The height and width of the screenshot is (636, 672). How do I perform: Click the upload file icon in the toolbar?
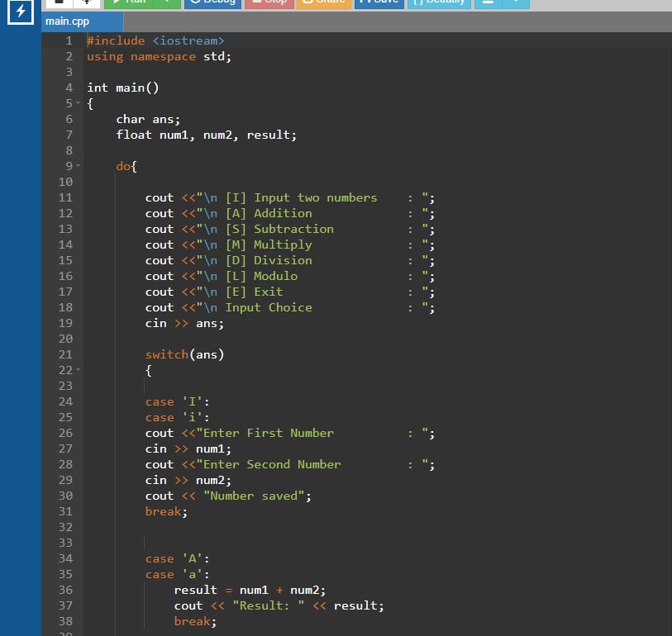85,2
